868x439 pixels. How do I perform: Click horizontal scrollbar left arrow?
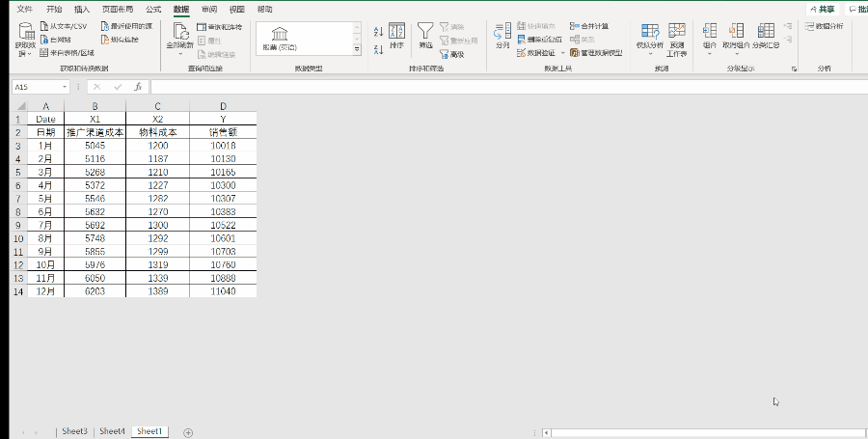click(547, 433)
